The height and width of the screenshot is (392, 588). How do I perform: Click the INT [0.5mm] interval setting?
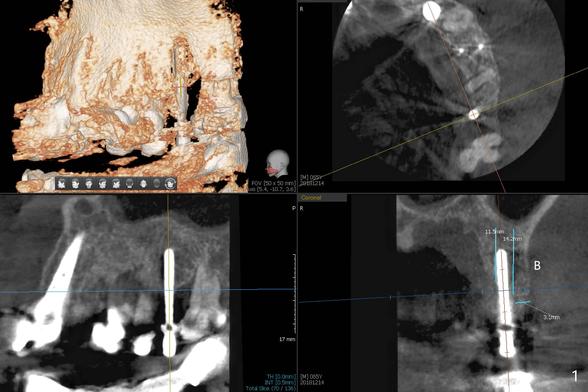pos(280,382)
